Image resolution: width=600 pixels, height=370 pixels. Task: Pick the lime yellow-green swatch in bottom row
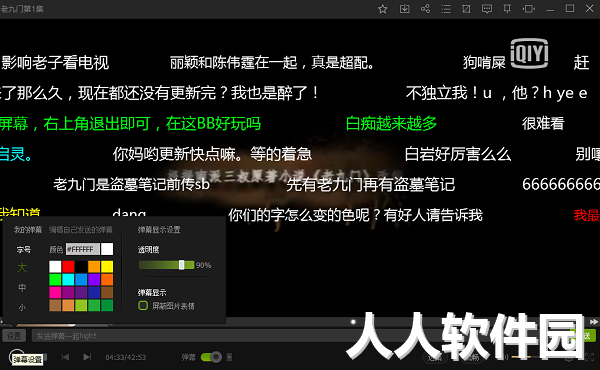(81, 306)
